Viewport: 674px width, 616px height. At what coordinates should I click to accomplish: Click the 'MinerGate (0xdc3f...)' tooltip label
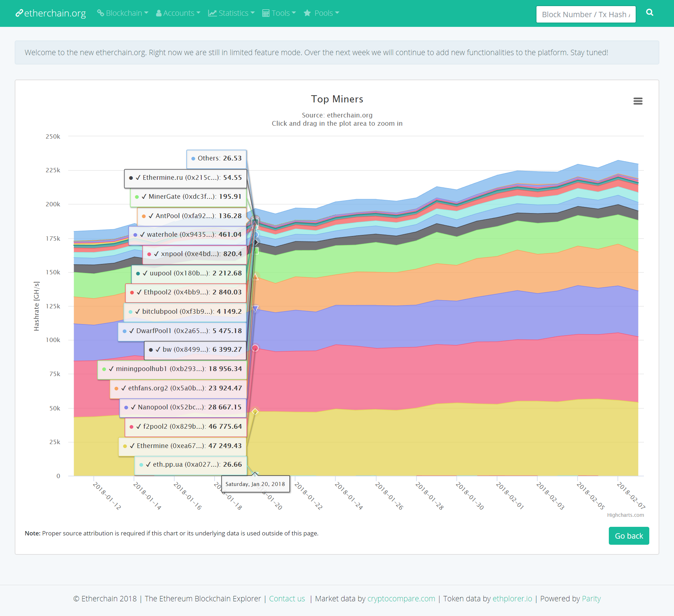188,197
